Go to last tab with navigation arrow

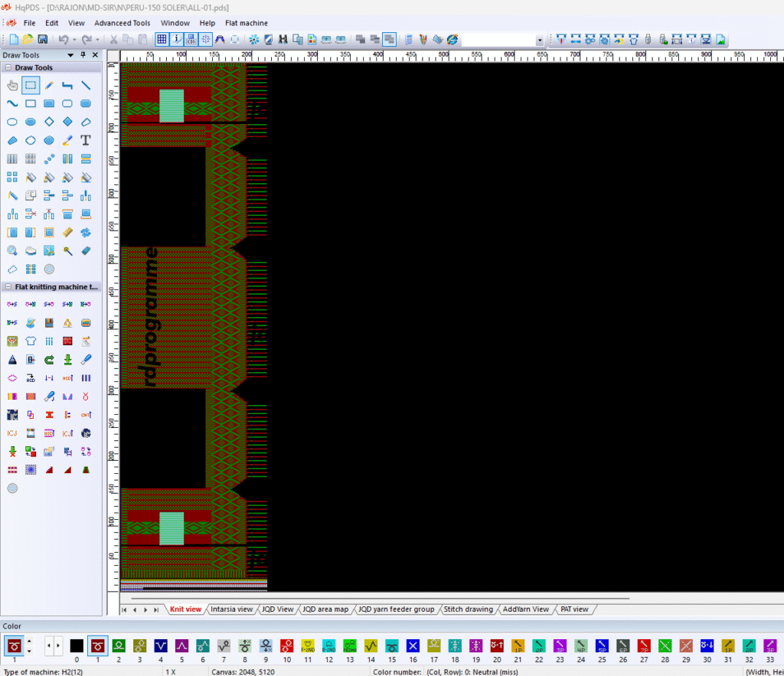tap(156, 609)
